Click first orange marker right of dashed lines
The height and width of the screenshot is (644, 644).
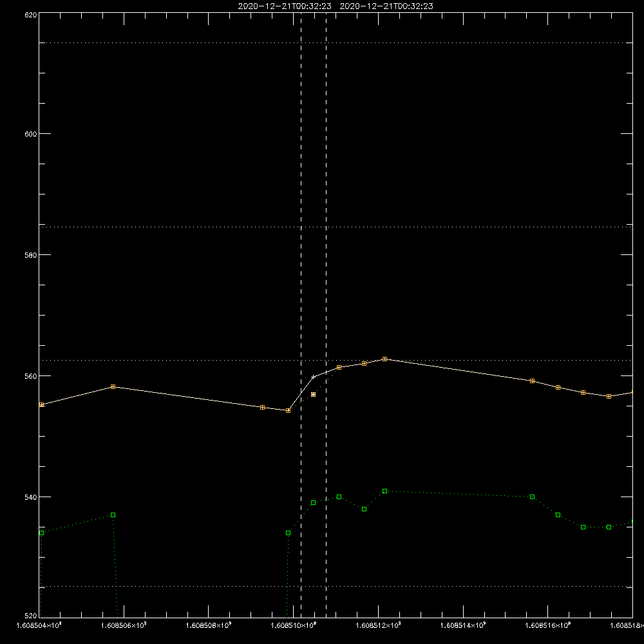(339, 367)
